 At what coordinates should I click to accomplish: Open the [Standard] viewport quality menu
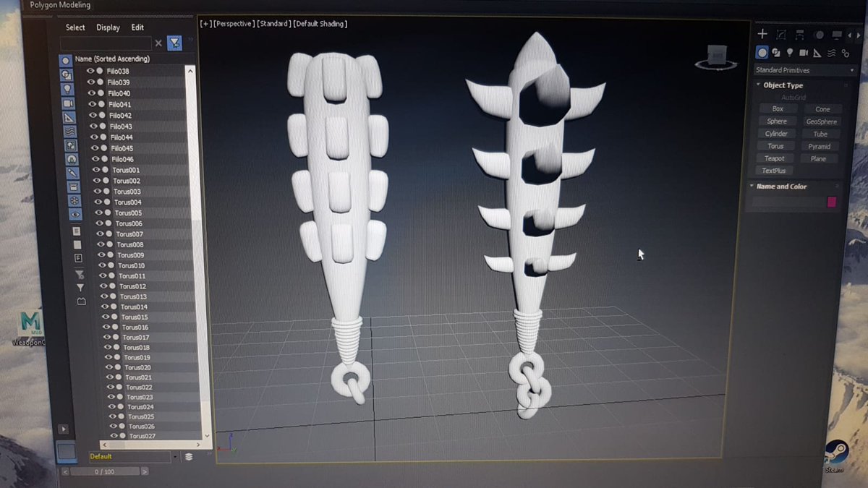tap(274, 24)
